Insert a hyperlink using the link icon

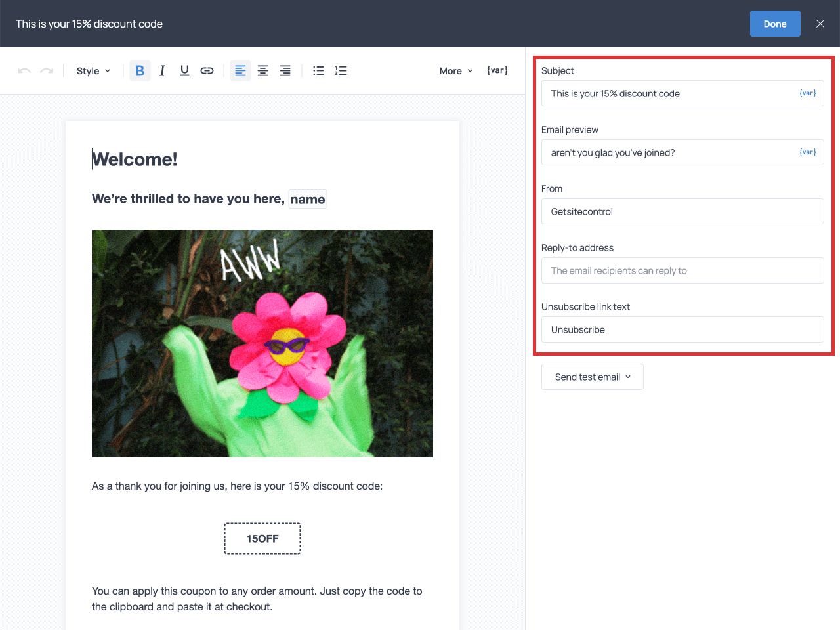tap(207, 70)
